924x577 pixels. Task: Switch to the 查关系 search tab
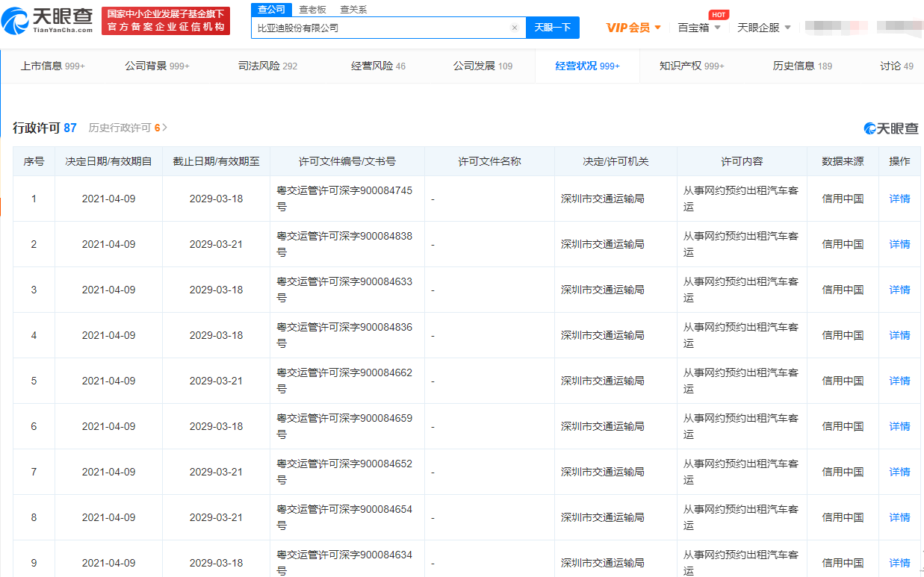pyautogui.click(x=353, y=10)
